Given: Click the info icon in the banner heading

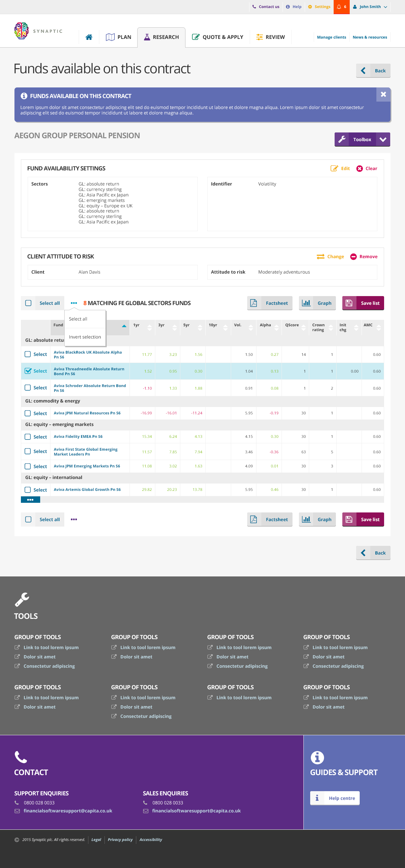Looking at the screenshot, I should pos(24,96).
